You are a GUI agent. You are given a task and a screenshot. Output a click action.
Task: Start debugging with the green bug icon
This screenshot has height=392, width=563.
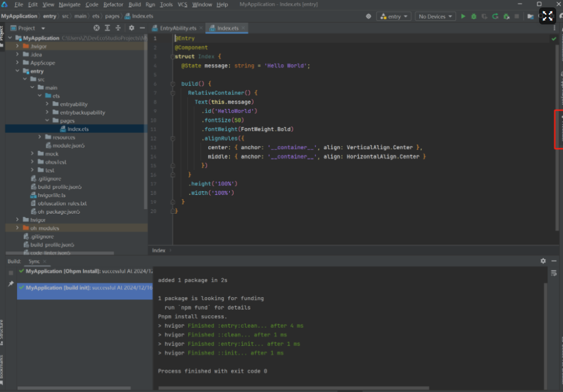click(474, 16)
